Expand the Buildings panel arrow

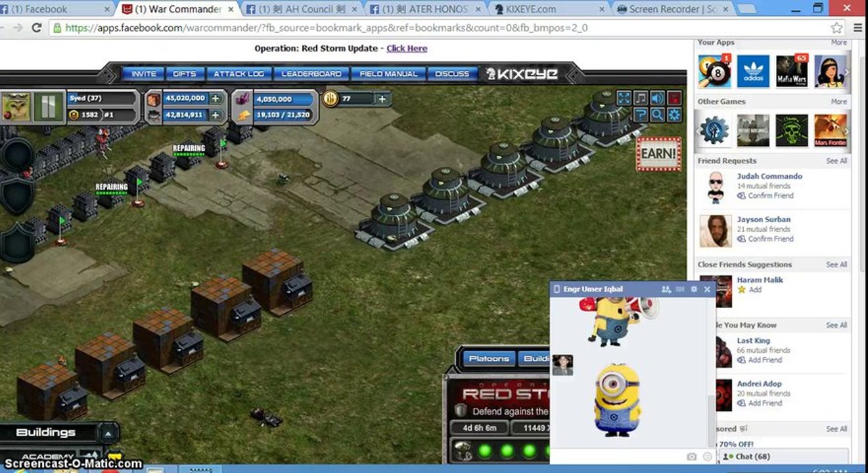107,432
